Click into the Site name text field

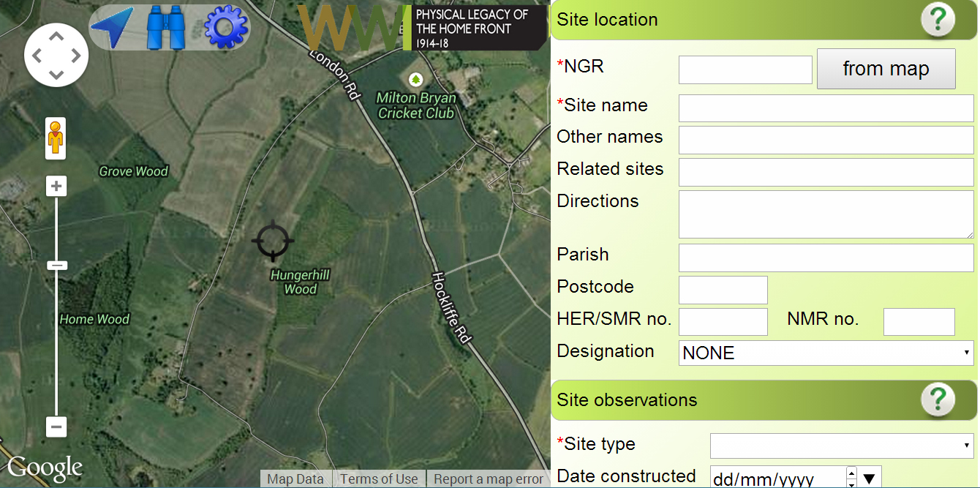pyautogui.click(x=826, y=108)
